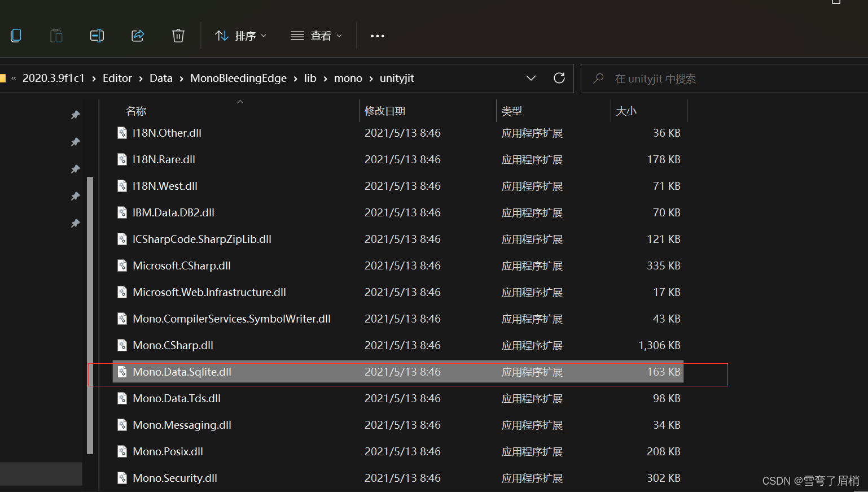Click the refresh button beside address bar

click(559, 78)
